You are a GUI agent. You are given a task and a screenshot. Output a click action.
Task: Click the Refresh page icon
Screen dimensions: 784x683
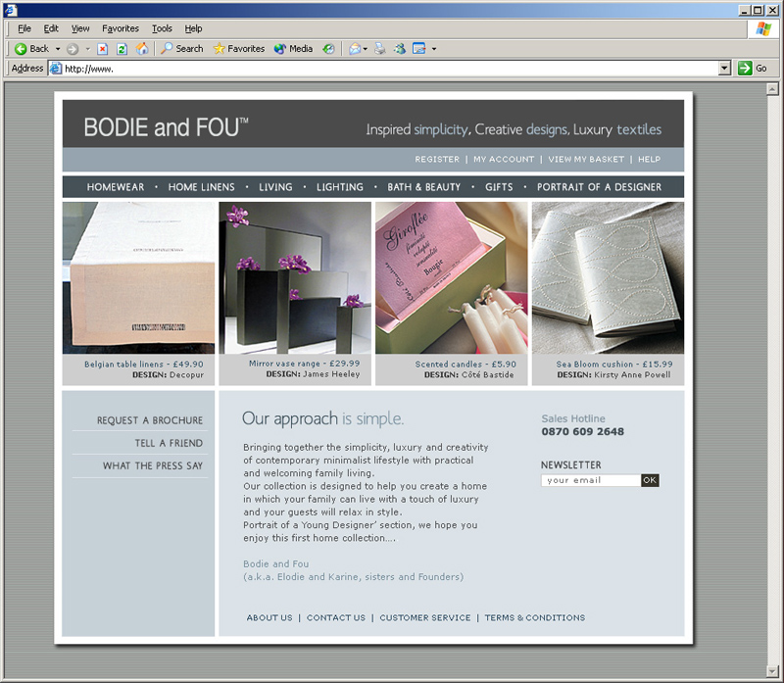point(122,48)
